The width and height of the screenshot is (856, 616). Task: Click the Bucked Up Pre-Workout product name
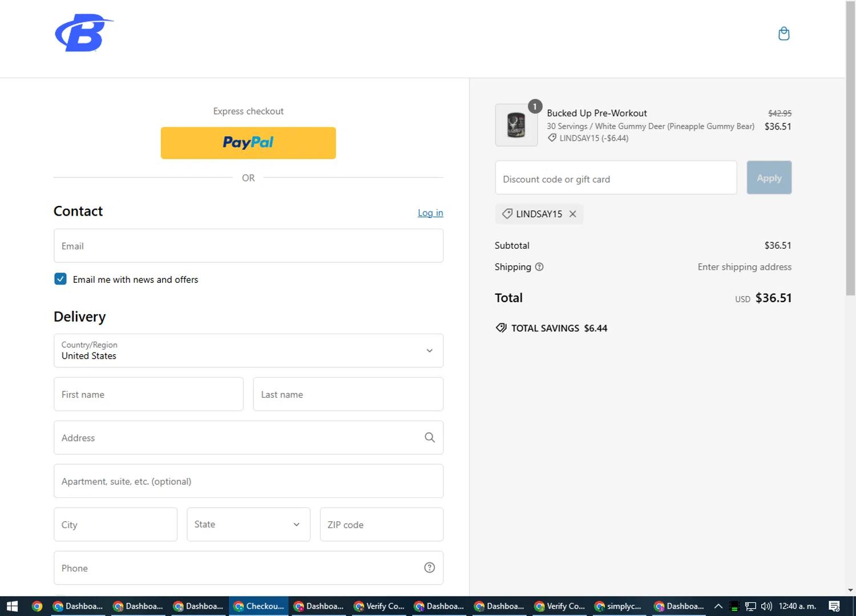coord(597,113)
